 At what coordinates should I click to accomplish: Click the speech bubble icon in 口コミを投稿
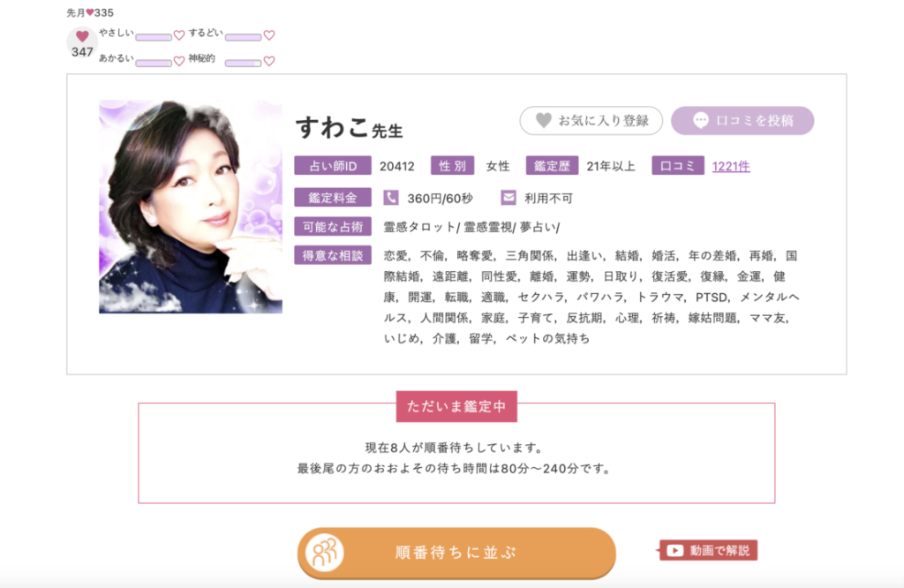[700, 120]
